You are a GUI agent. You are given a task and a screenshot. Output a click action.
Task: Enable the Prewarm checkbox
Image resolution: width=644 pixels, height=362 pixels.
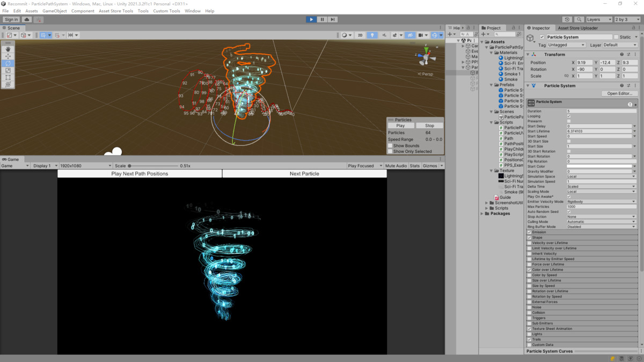coord(569,121)
